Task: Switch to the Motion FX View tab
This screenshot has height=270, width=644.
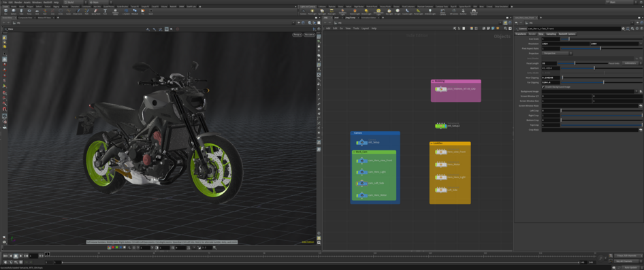Action: pyautogui.click(x=44, y=18)
